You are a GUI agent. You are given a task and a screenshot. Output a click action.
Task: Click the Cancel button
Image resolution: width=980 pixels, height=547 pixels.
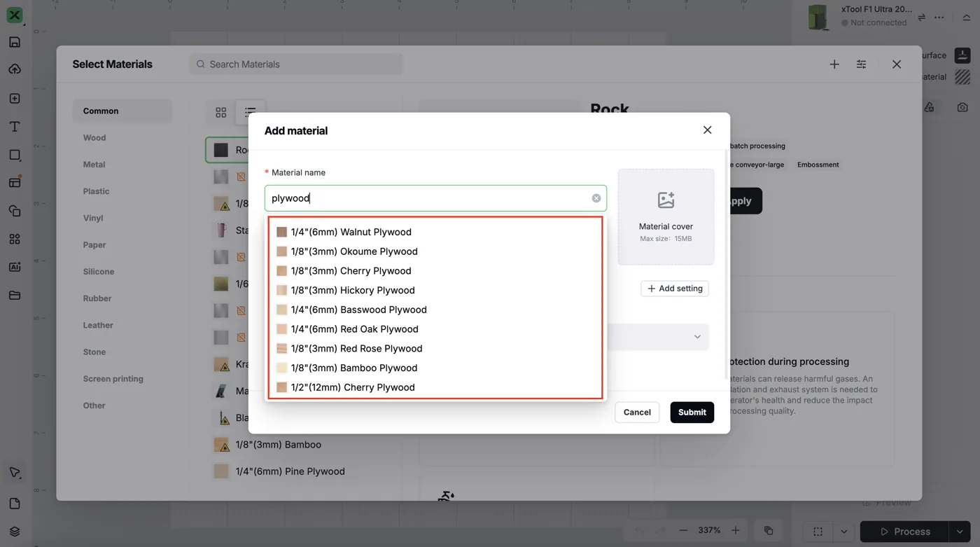coord(637,413)
